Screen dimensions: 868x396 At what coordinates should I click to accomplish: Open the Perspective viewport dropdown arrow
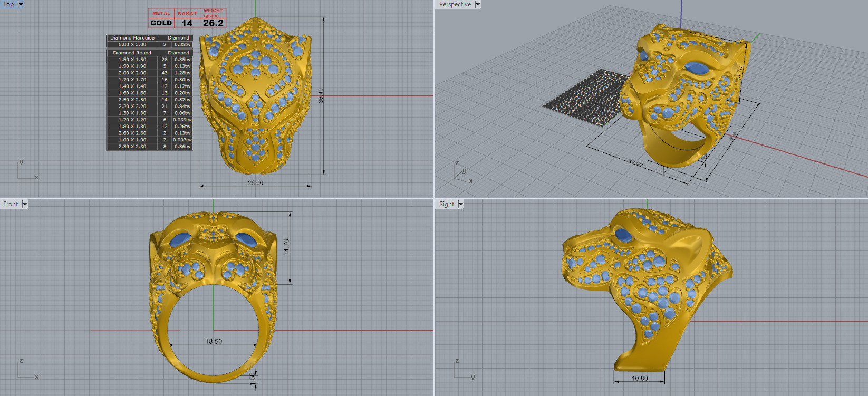(478, 4)
